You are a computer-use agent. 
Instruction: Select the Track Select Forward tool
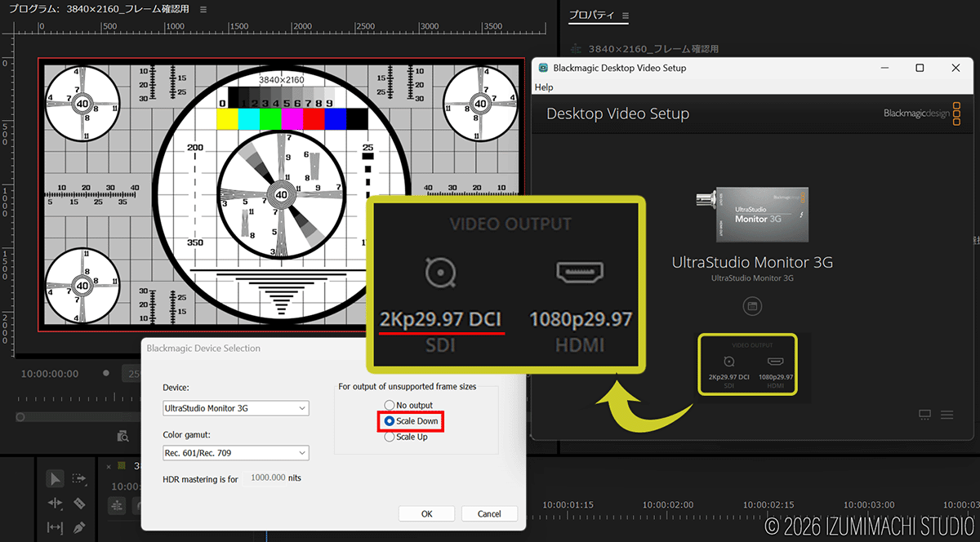(x=79, y=479)
